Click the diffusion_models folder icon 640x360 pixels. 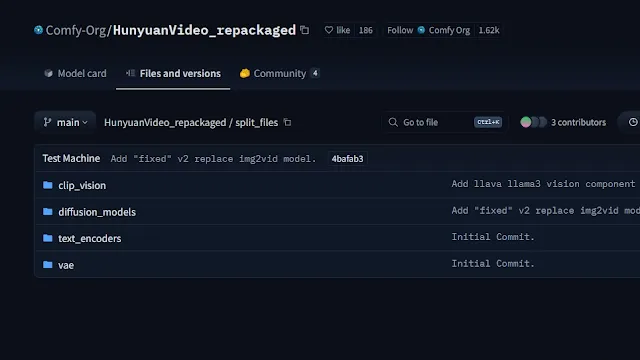(48, 211)
